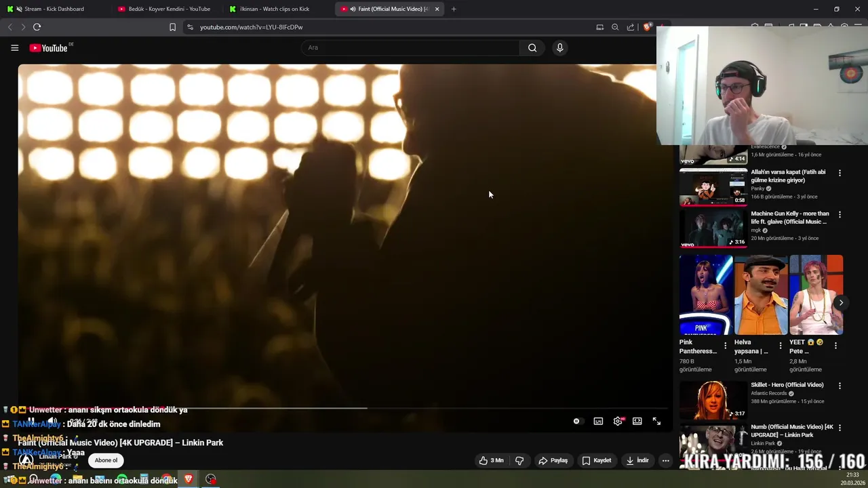Dislike the video with thumbs-down
Viewport: 868px width, 488px height.
tap(519, 460)
